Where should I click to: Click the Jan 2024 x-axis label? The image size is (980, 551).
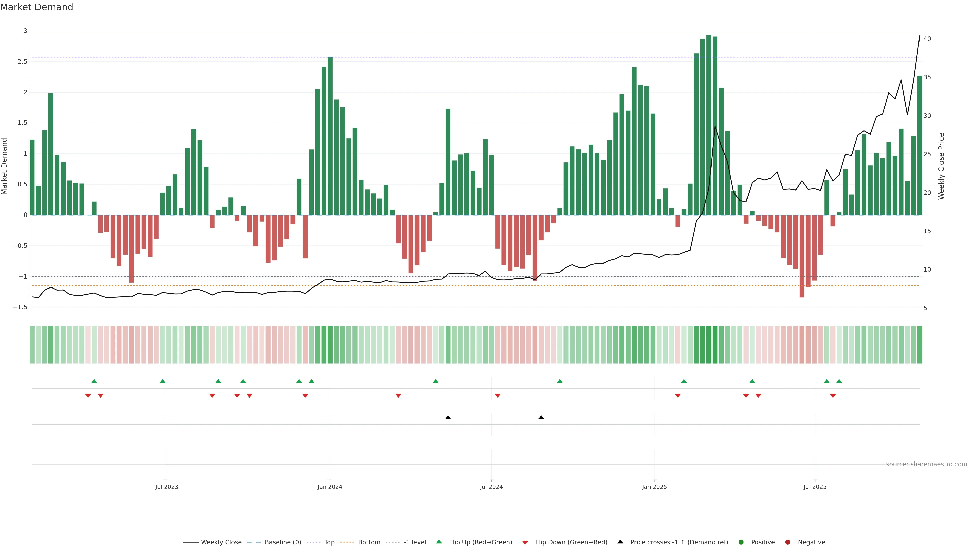pyautogui.click(x=330, y=487)
